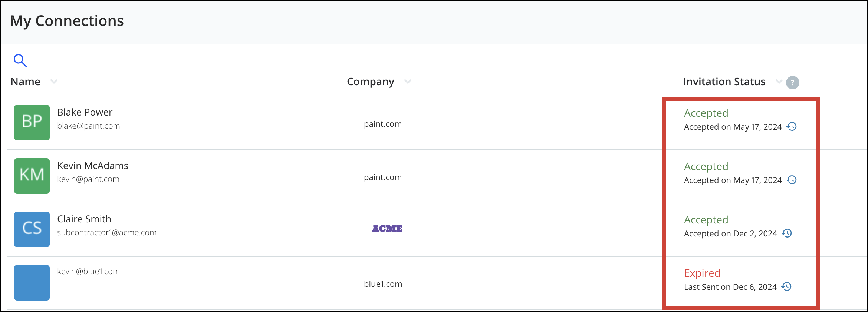View invitation history for Claire Smith
The width and height of the screenshot is (868, 312).
point(787,233)
